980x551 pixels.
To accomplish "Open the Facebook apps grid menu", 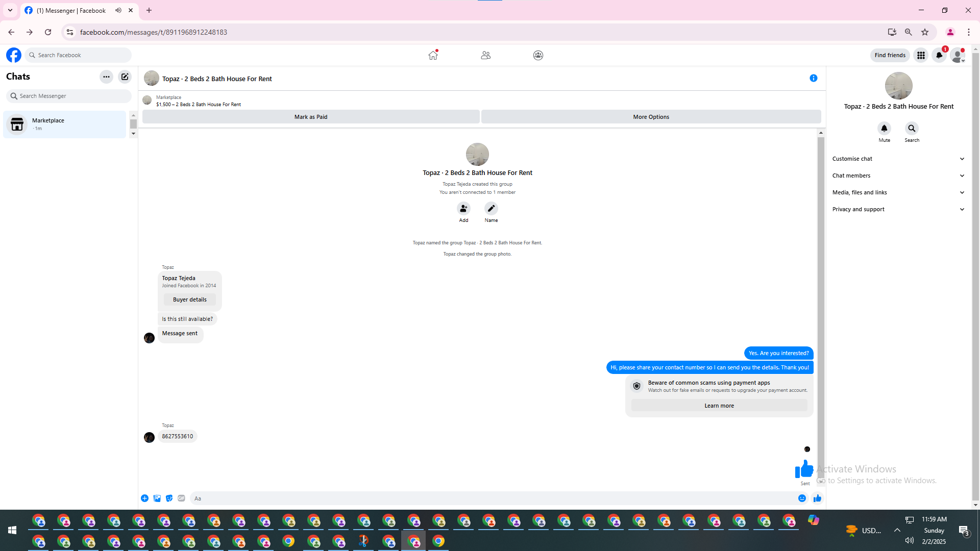I will [x=920, y=55].
